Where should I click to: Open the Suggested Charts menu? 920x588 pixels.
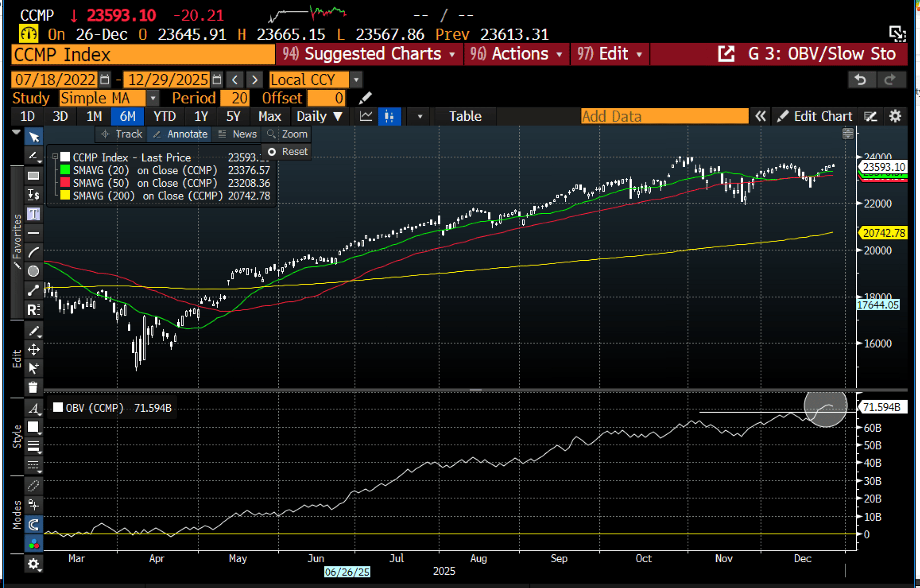click(x=368, y=54)
